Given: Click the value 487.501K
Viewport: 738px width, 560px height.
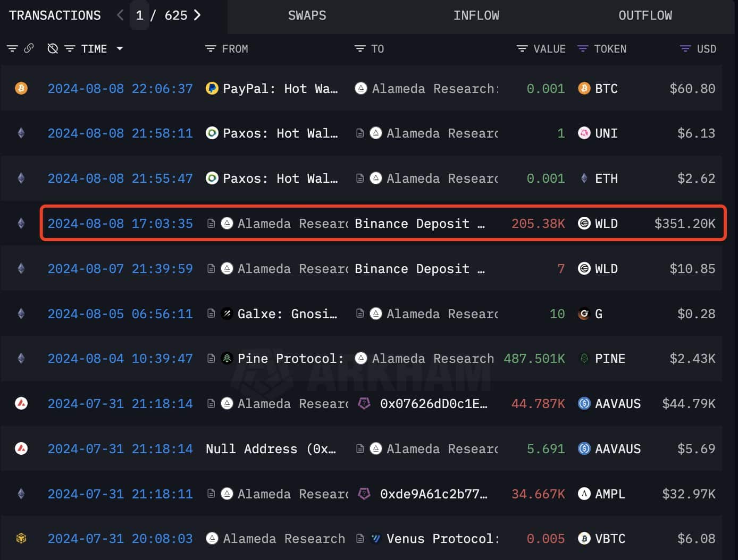Looking at the screenshot, I should (534, 358).
